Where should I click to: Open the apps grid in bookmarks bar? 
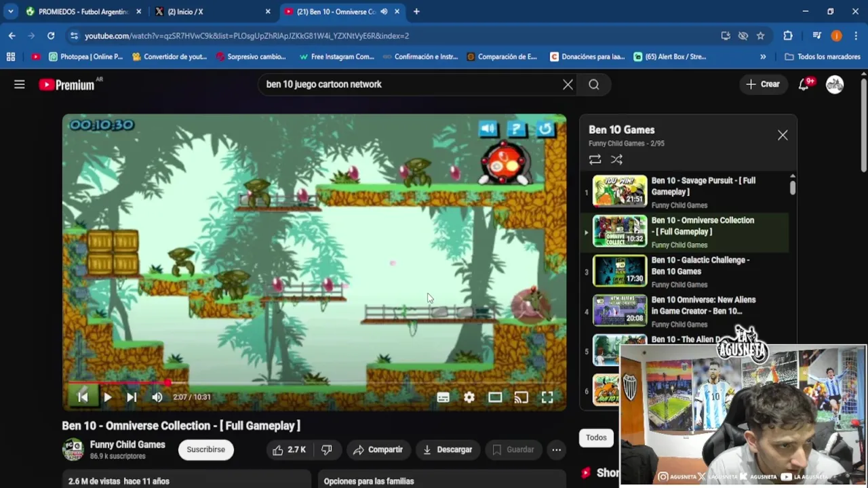click(11, 57)
